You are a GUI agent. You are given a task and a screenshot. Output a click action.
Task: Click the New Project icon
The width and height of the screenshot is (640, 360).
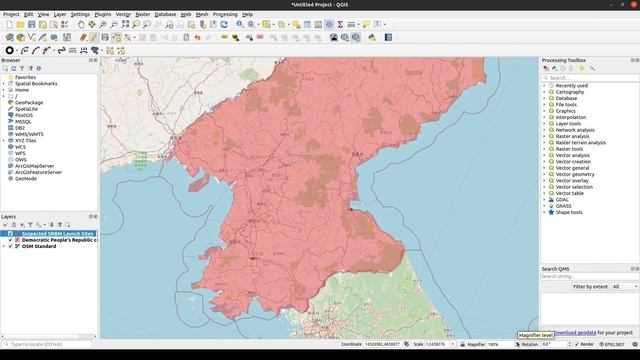click(10, 24)
